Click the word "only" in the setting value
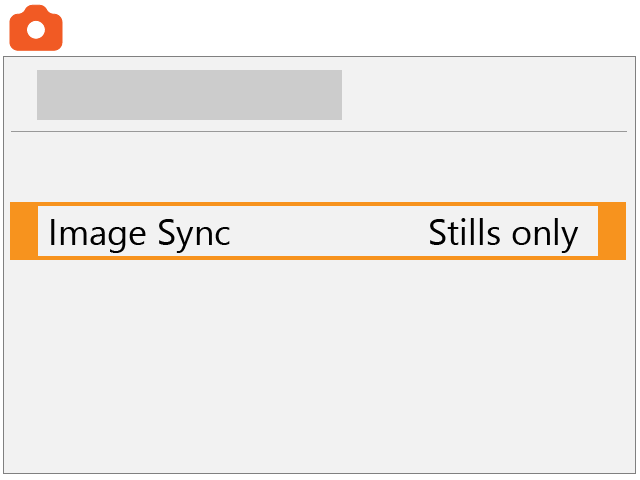 545,233
